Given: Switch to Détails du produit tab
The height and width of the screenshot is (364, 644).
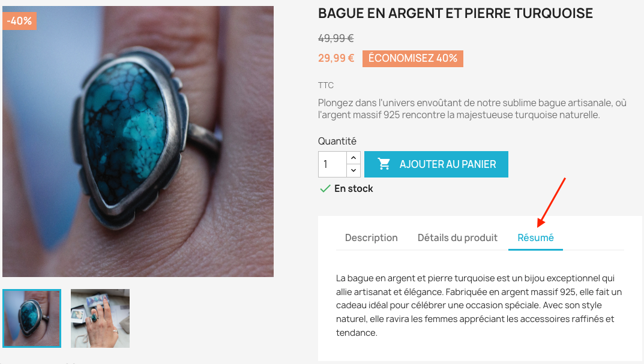Looking at the screenshot, I should coord(457,237).
